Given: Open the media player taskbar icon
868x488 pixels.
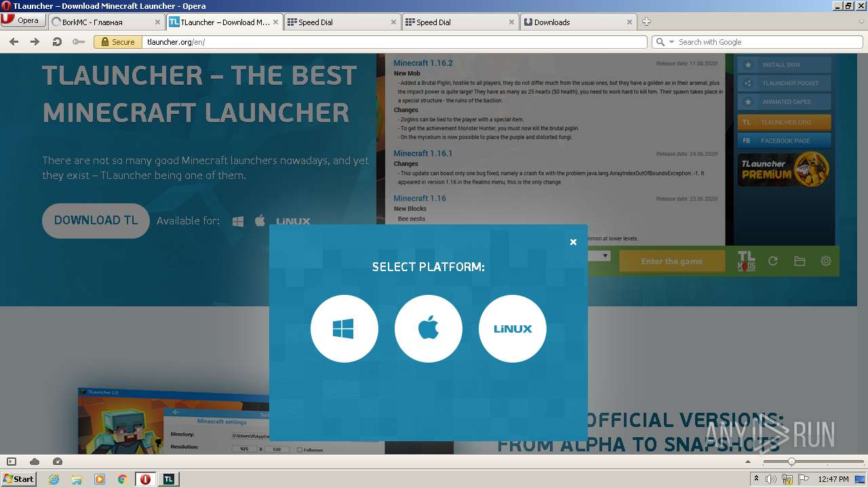Looking at the screenshot, I should tap(100, 479).
